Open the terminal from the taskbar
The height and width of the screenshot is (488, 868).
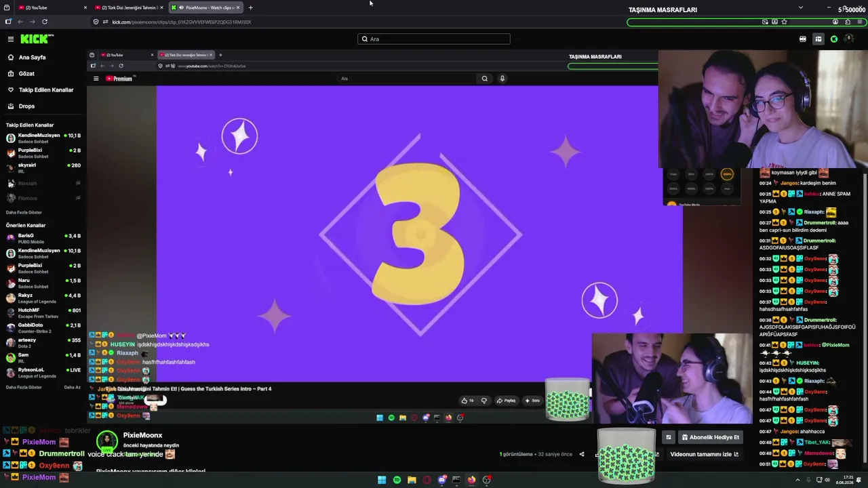[x=456, y=480]
